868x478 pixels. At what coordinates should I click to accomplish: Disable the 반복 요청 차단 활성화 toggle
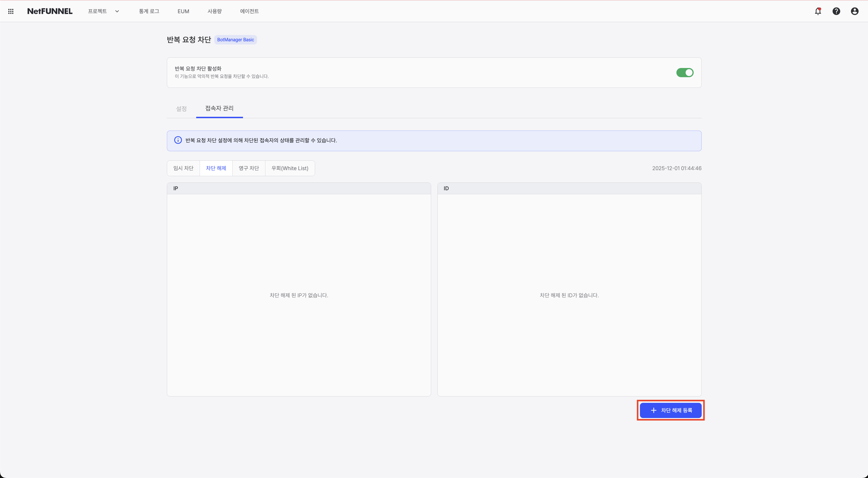685,72
